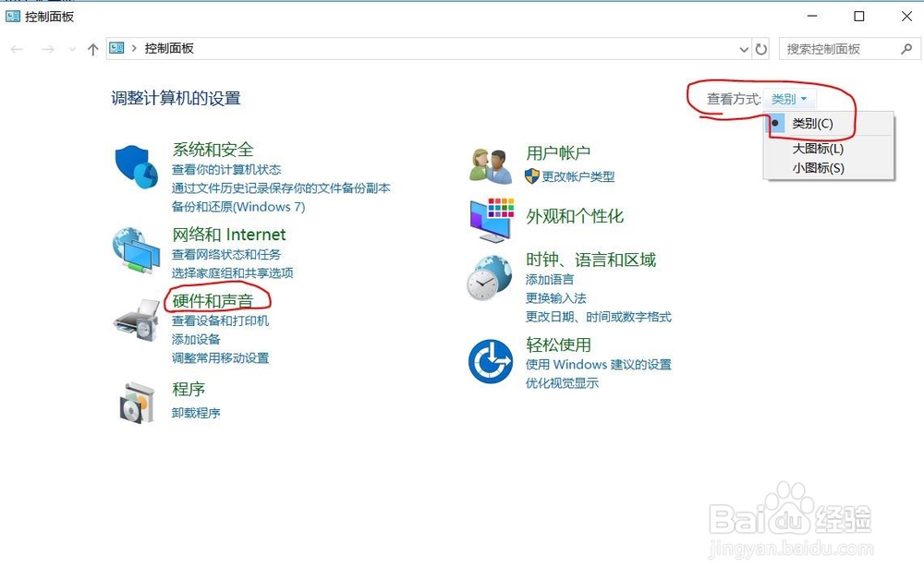Click the 添加语言 link
This screenshot has height=580, width=924.
[550, 280]
